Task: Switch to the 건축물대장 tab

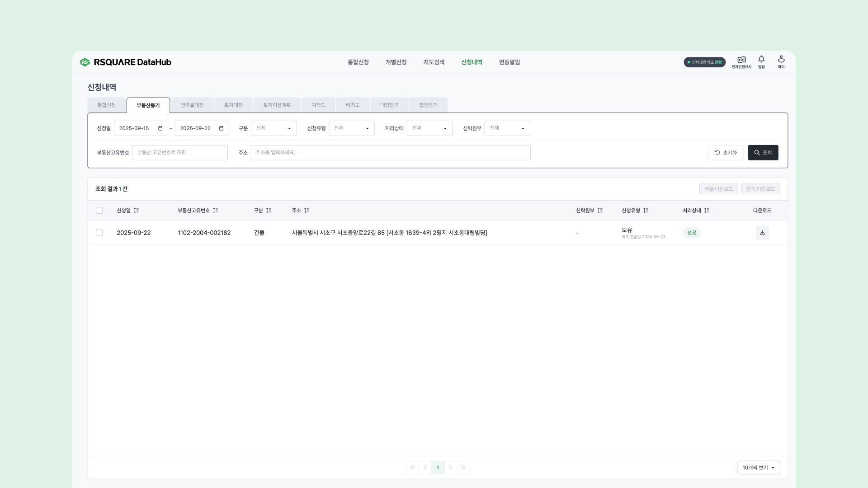Action: point(192,105)
